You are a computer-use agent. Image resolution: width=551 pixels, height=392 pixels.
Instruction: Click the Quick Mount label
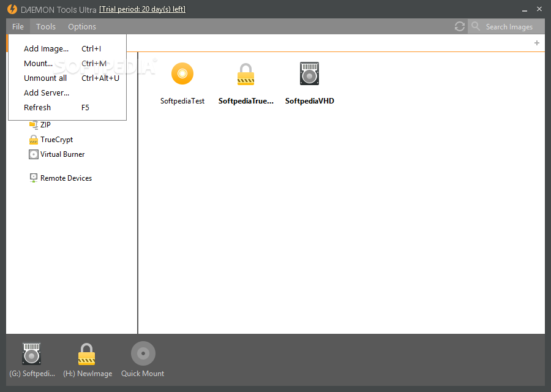coord(143,374)
